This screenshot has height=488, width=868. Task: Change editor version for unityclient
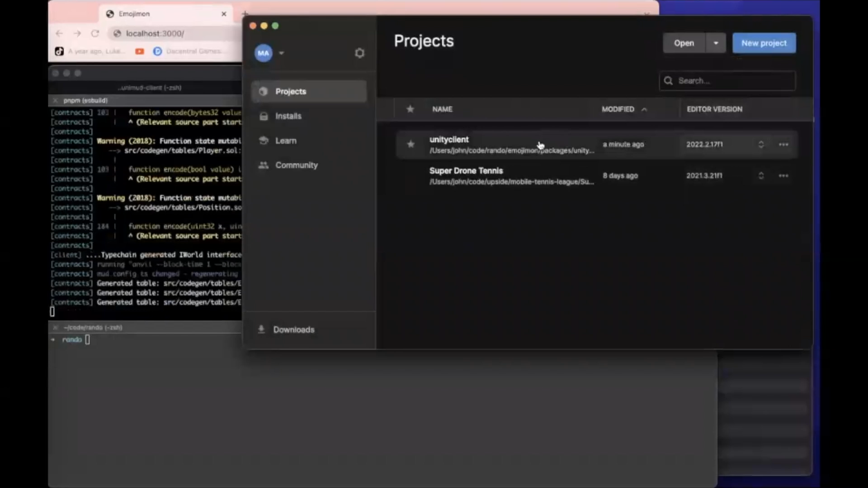(761, 145)
